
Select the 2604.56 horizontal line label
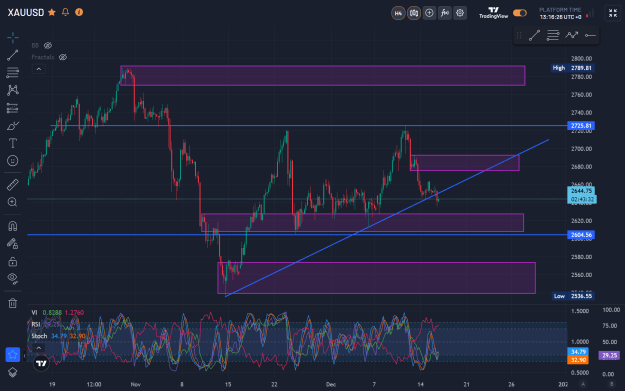coord(581,235)
